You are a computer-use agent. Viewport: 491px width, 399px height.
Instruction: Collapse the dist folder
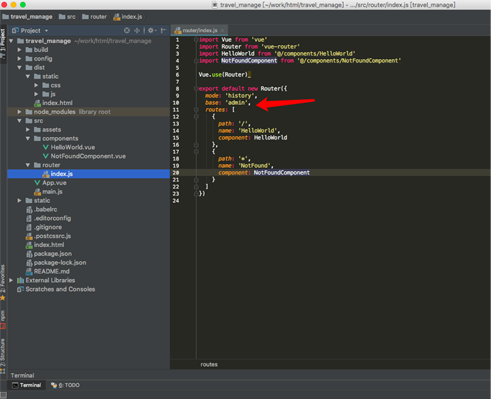pos(19,67)
